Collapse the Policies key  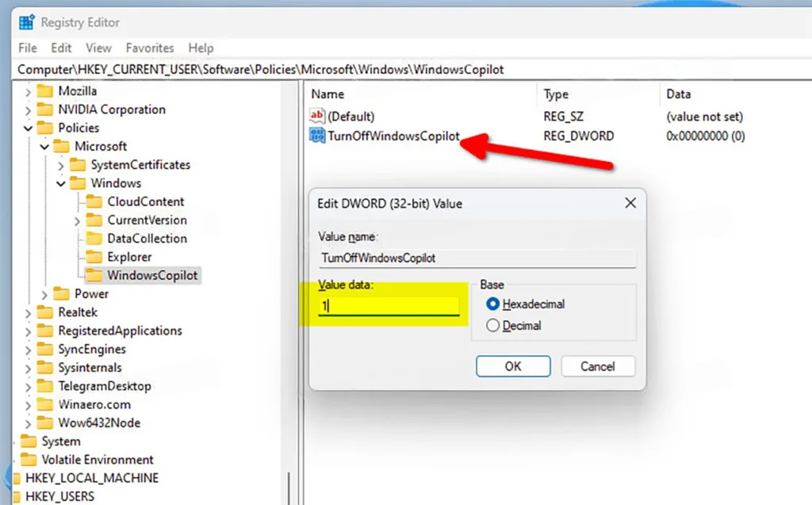click(28, 128)
